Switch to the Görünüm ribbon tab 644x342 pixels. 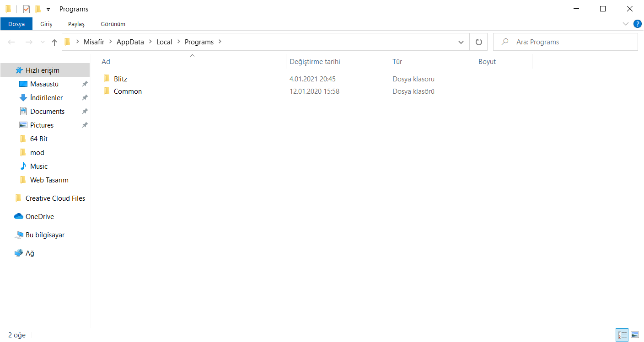tap(113, 24)
